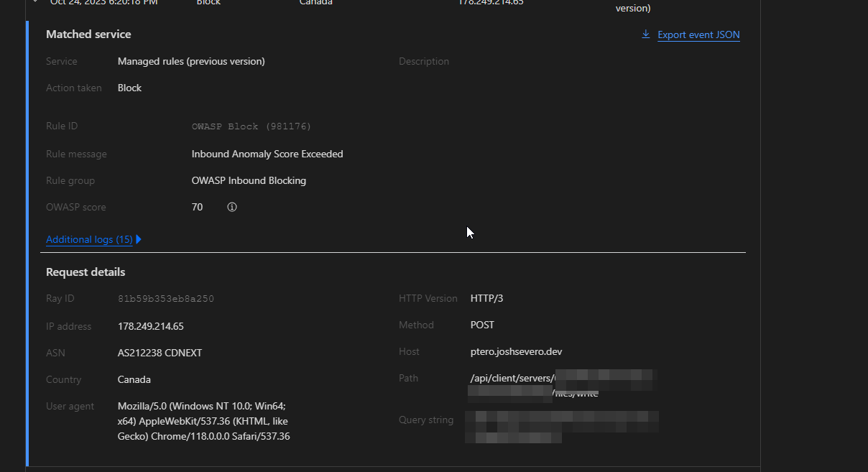
Task: Click the HTTP/3 version value
Action: click(486, 298)
